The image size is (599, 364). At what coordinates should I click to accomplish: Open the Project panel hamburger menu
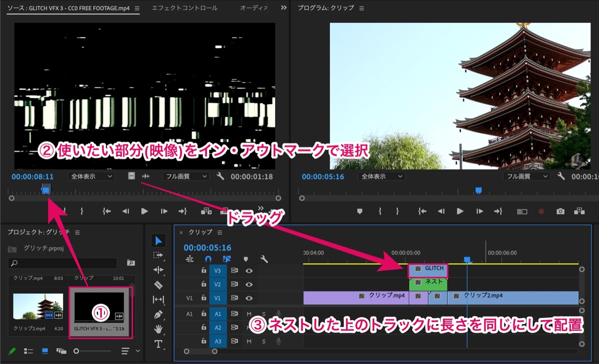click(x=77, y=232)
